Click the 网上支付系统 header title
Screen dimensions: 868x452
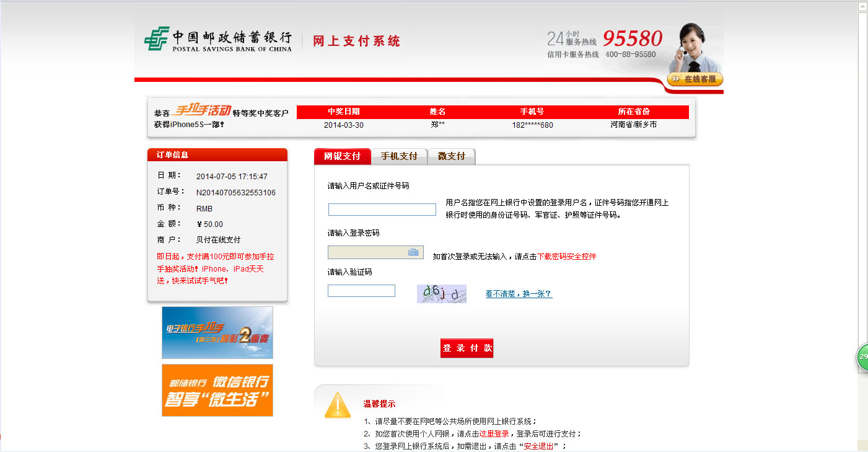(x=357, y=40)
